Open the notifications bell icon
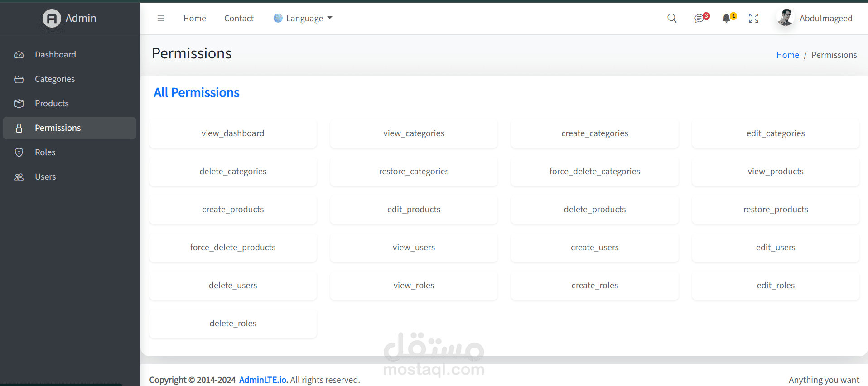 click(x=726, y=18)
